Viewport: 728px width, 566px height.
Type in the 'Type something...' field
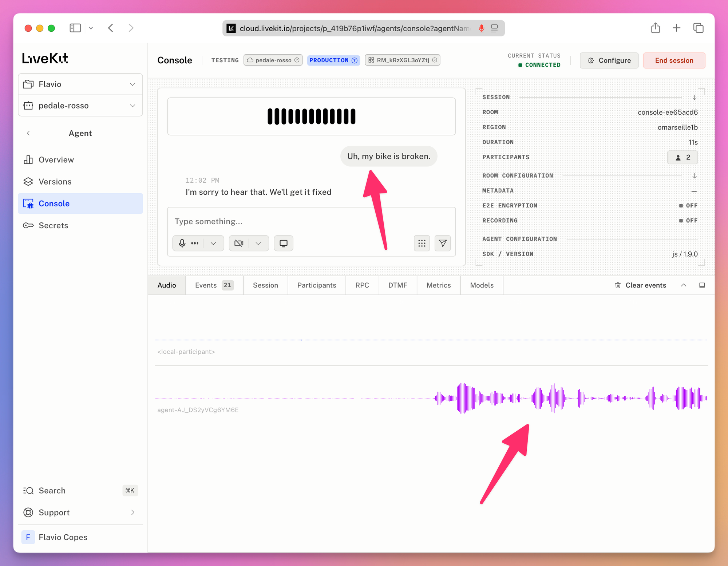[311, 221]
